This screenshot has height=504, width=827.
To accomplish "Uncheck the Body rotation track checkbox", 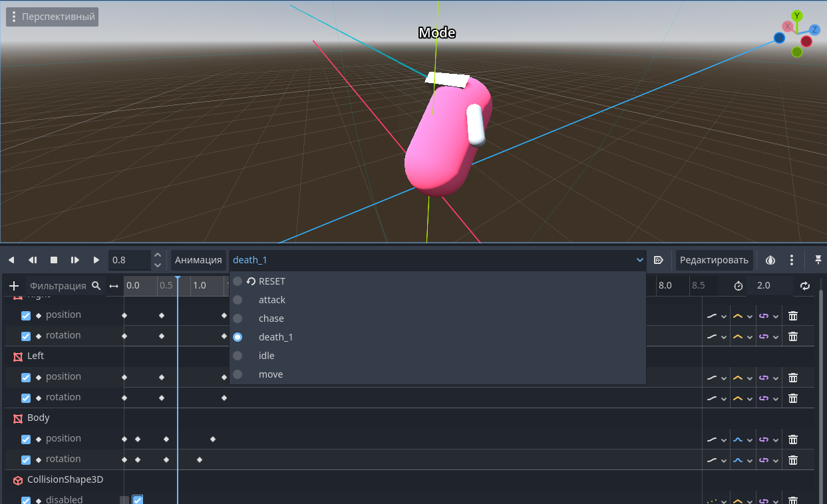I will coord(26,460).
